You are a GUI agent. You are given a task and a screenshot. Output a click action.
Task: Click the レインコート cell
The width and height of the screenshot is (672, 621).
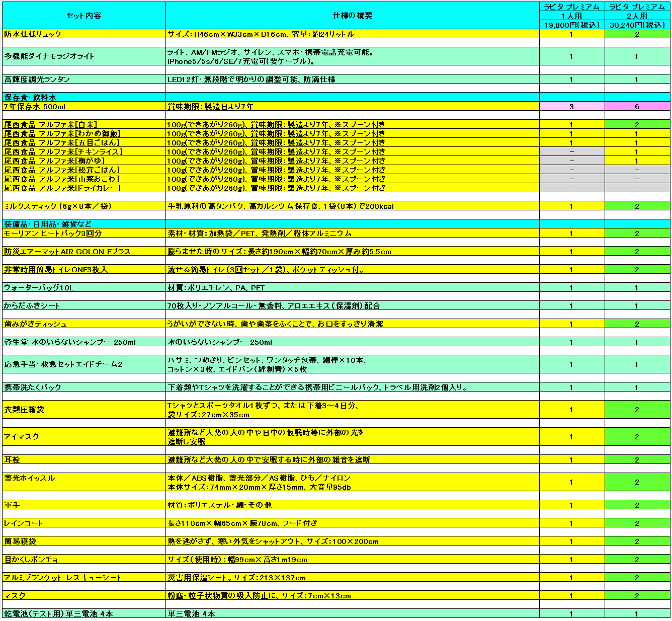[84, 523]
